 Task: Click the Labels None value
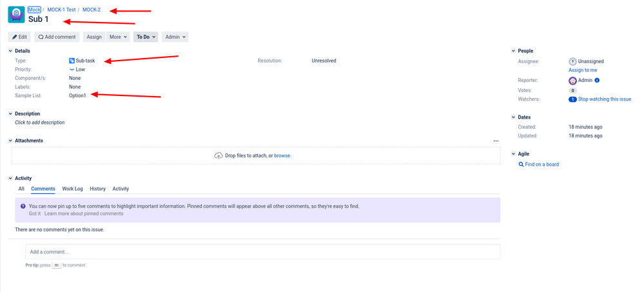click(x=75, y=87)
